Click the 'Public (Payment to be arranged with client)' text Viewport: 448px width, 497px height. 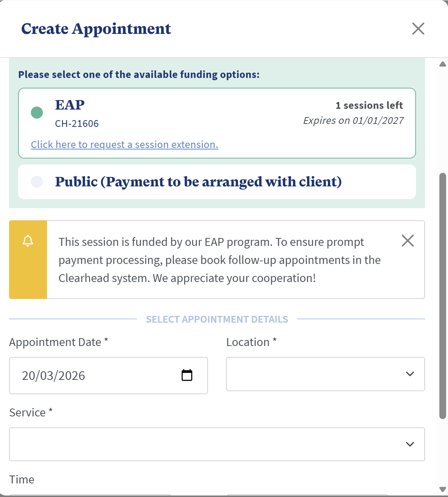click(x=198, y=182)
